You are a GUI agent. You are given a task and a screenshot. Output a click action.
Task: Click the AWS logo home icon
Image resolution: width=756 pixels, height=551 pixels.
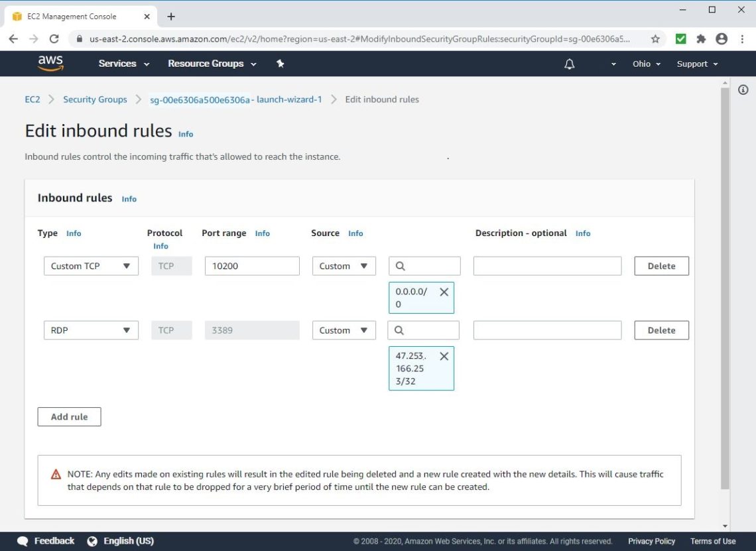point(50,63)
